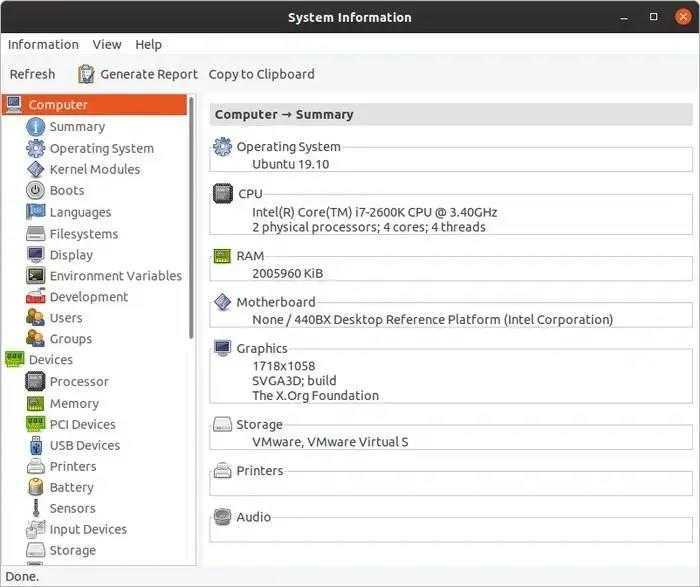
Task: Click the sidebar vertical scrollbar
Action: click(x=191, y=218)
